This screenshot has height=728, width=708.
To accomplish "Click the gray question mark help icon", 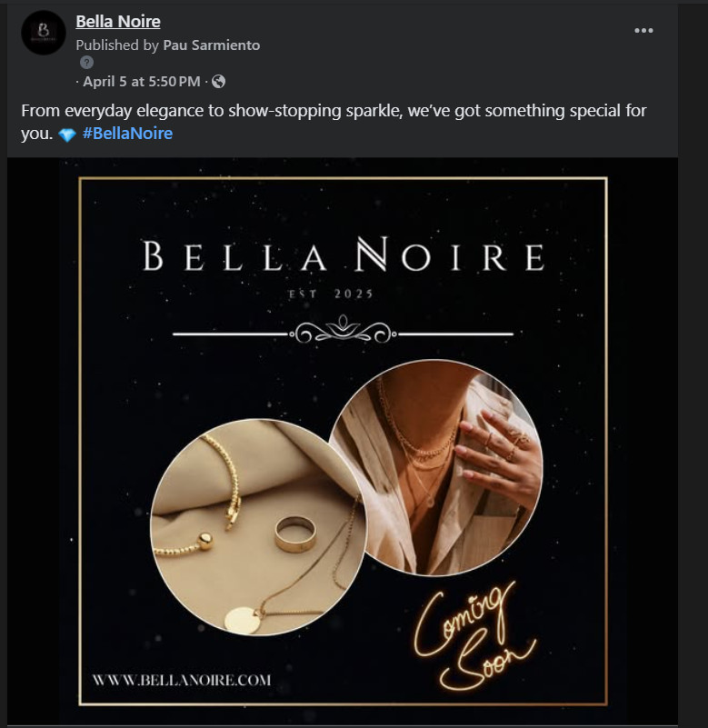I will pyautogui.click(x=87, y=63).
